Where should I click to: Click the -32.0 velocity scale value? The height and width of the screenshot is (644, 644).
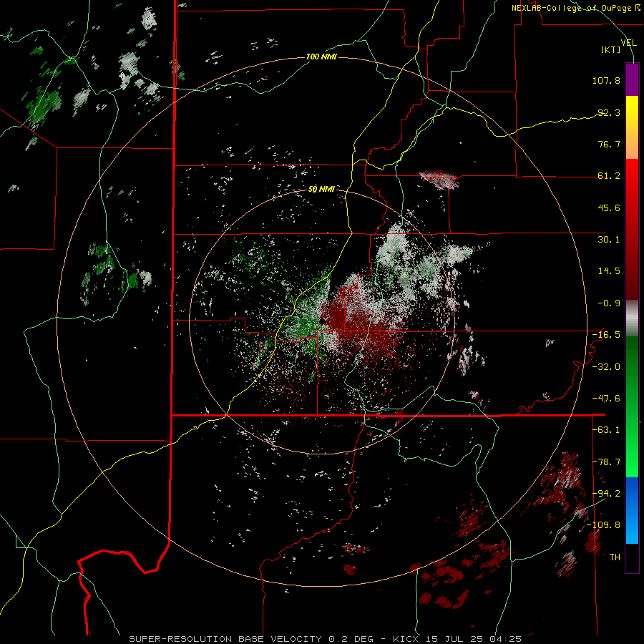[606, 367]
